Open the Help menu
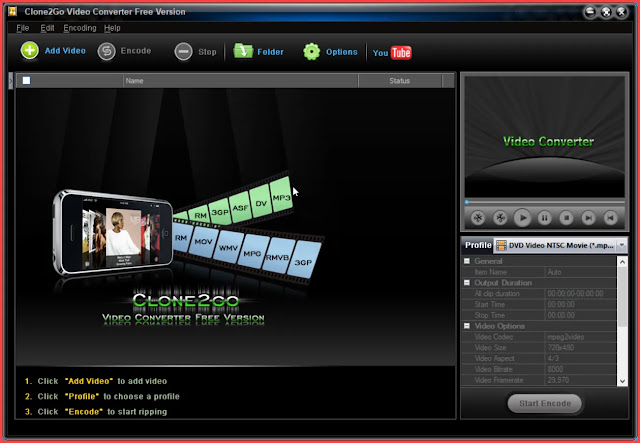Image resolution: width=640 pixels, height=443 pixels. point(112,28)
